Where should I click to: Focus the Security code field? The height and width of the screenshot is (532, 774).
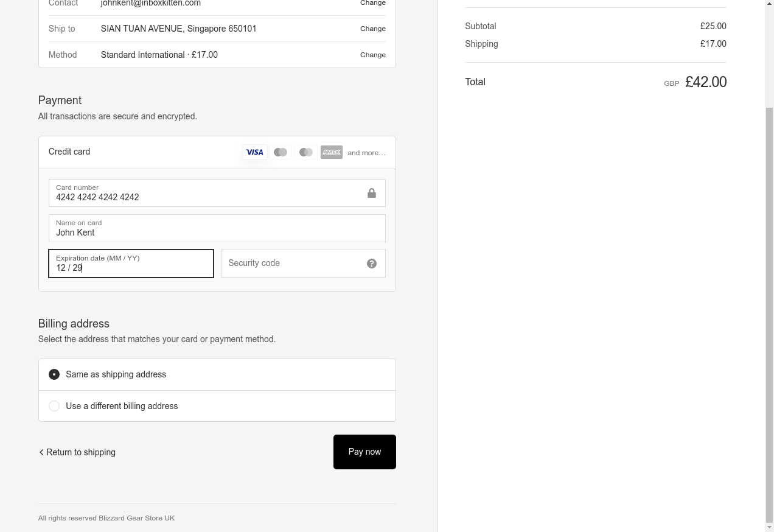tap(303, 264)
